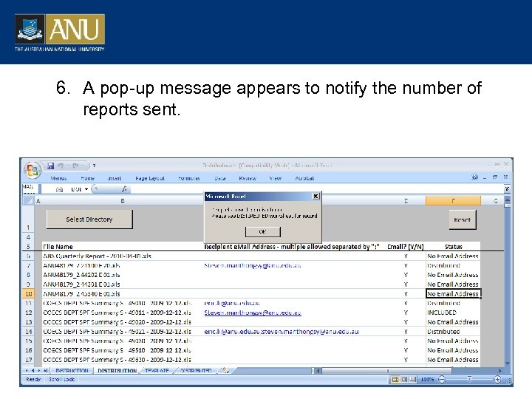The height and width of the screenshot is (399, 532).
Task: Click the zoom out minus button
Action: [442, 379]
